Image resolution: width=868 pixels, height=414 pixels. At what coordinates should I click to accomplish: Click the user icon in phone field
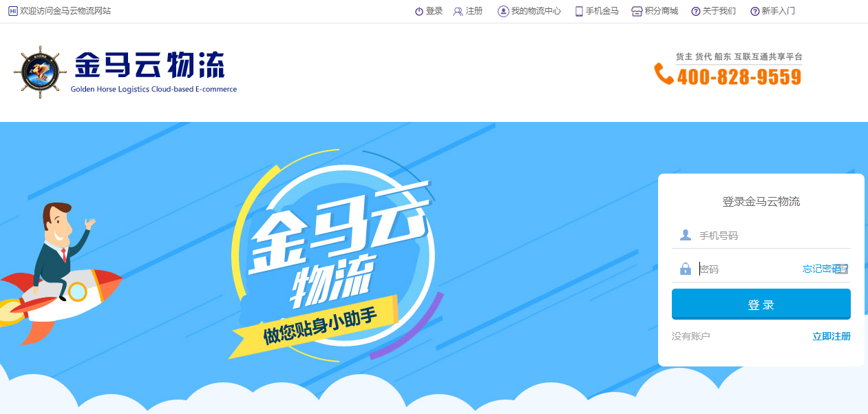point(685,236)
